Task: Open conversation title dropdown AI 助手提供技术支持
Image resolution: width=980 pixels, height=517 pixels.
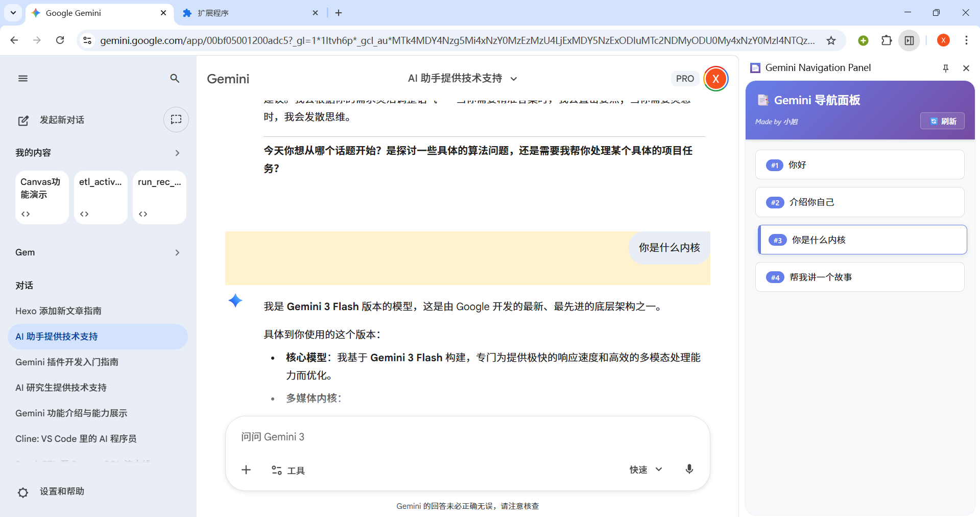Action: click(462, 78)
